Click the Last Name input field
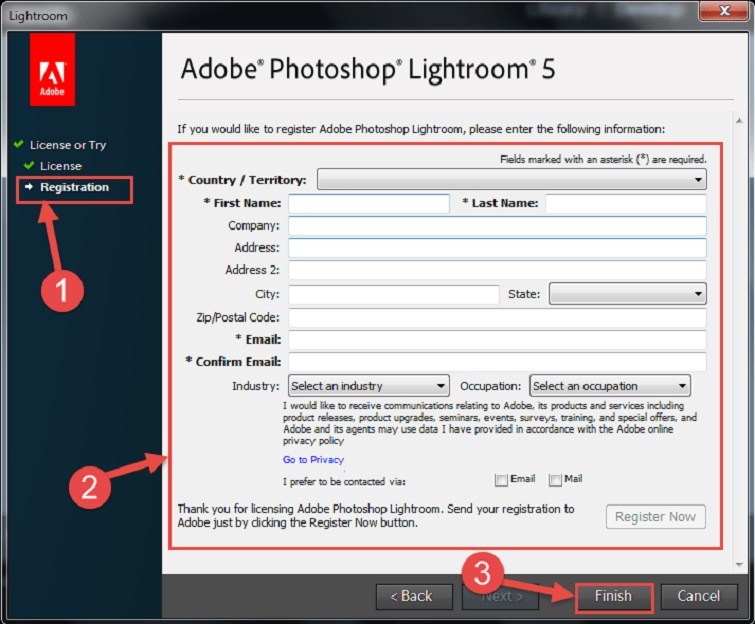 tap(625, 203)
